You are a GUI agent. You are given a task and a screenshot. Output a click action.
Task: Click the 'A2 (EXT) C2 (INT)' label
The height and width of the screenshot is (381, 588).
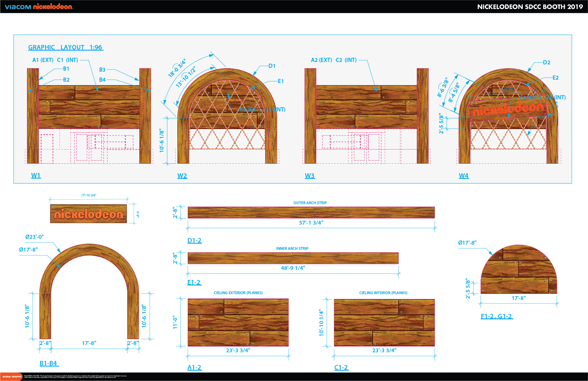point(334,60)
